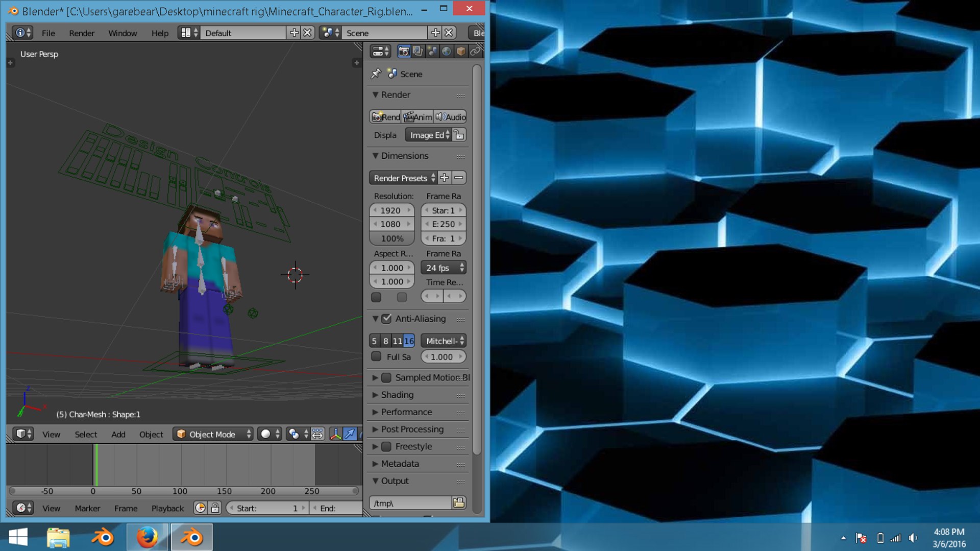
Task: Select the Constraints properties tab chain icon
Action: point(475,51)
